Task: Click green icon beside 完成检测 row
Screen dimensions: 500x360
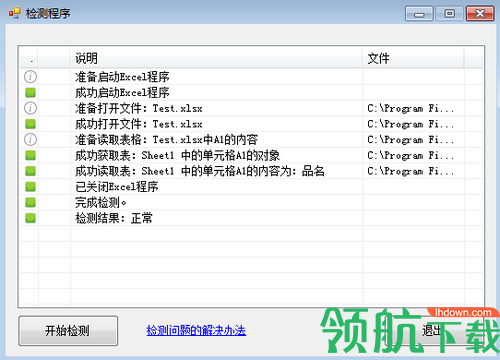Action: pyautogui.click(x=30, y=202)
